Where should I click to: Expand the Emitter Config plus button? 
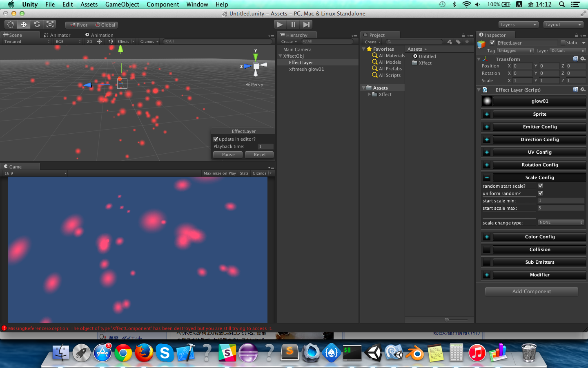coord(487,127)
